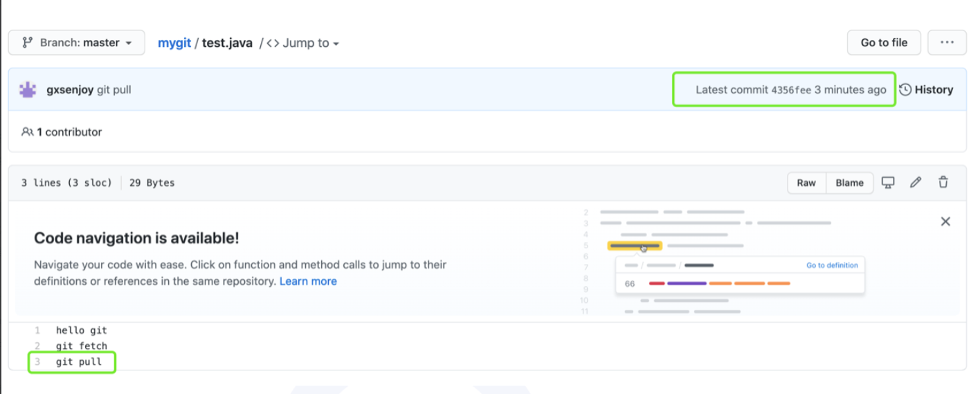Screen dimensions: 980x394
Task: Open the three-dot more options menu
Action: tap(946, 43)
